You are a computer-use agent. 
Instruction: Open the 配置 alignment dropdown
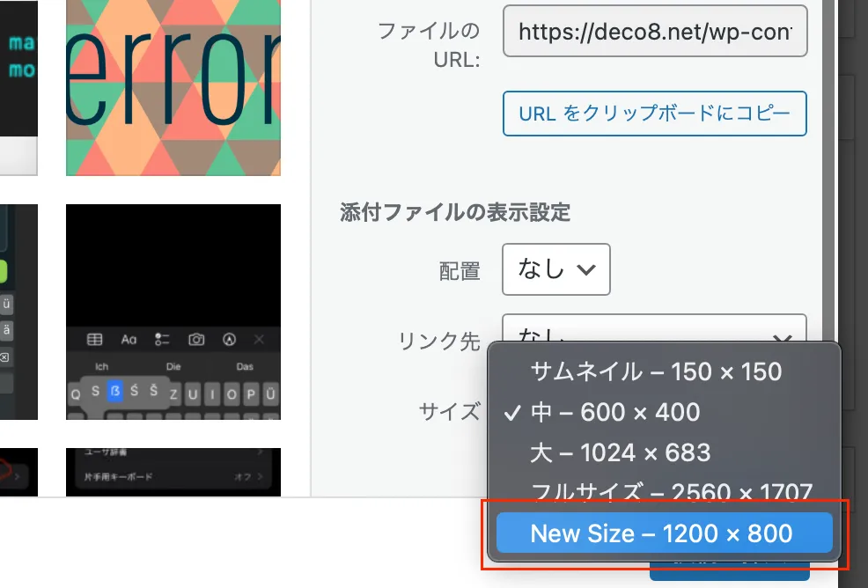pos(555,269)
